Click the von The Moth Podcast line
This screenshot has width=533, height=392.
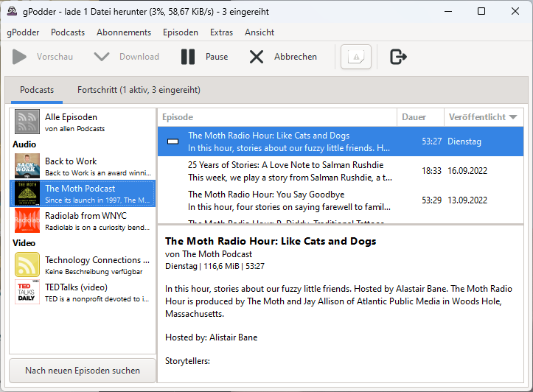tap(209, 254)
